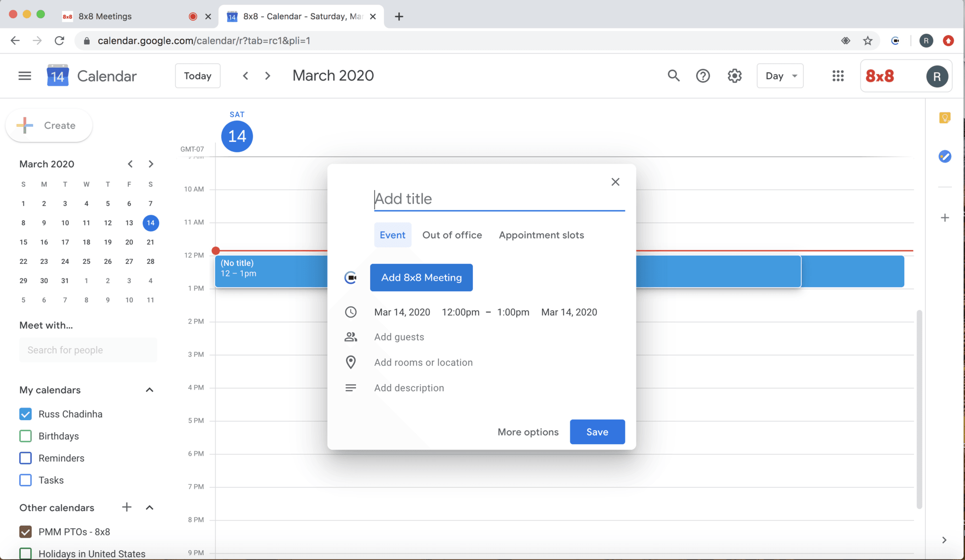The image size is (965, 560).
Task: Close the 8x8 Calendar browser tab
Action: (x=372, y=16)
